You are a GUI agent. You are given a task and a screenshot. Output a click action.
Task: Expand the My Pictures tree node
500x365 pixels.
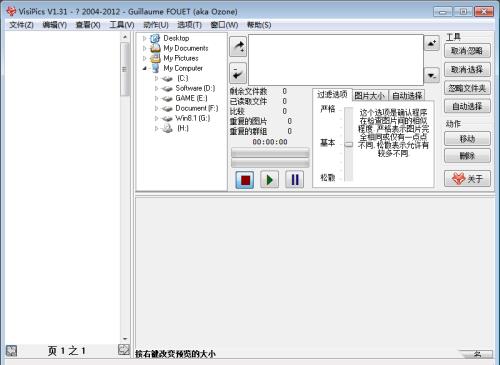[145, 58]
